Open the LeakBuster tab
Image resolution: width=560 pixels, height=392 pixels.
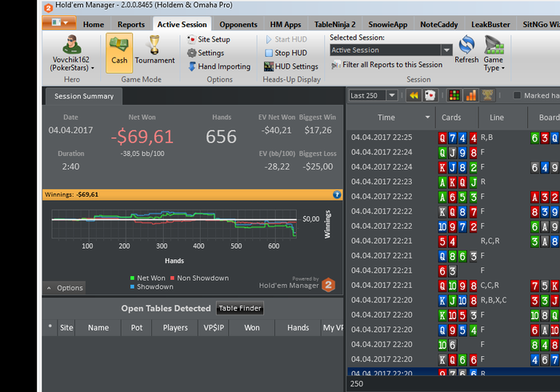pyautogui.click(x=490, y=25)
